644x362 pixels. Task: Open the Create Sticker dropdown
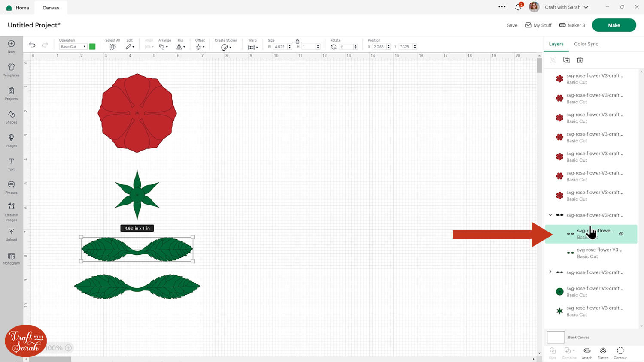coord(226,47)
